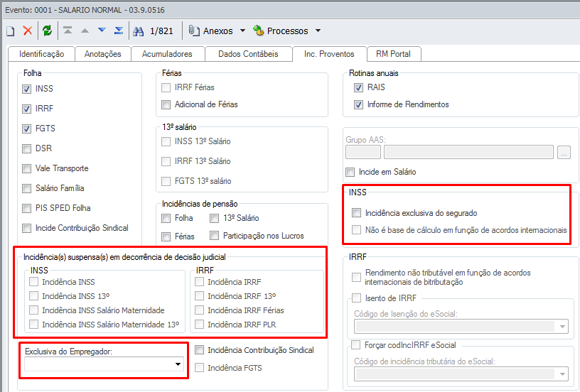Click the Grupo AAS lookup ellipsis button
580x392 pixels.
[x=564, y=152]
